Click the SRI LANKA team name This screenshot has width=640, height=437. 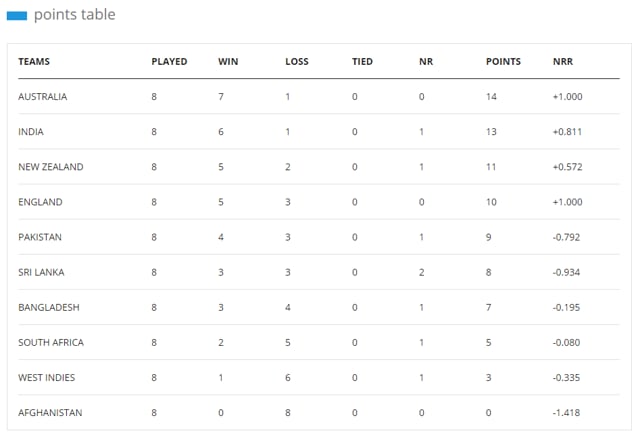click(41, 272)
